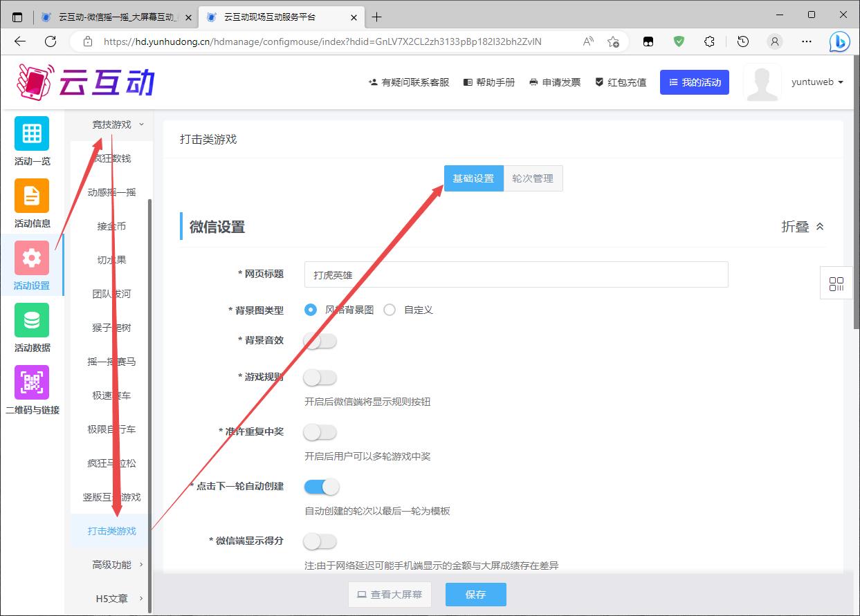Image resolution: width=860 pixels, height=616 pixels.
Task: Switch to the 轮次管理 tab
Action: coord(533,178)
